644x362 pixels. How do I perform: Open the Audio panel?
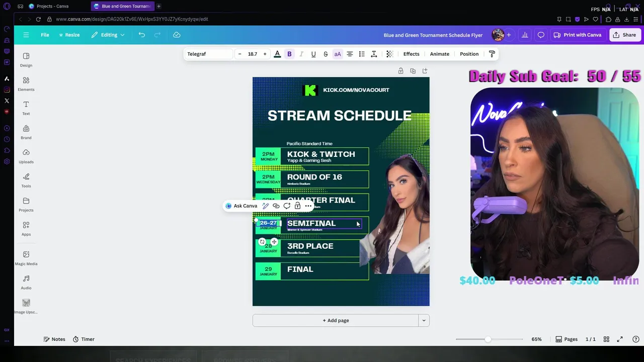pos(26,282)
